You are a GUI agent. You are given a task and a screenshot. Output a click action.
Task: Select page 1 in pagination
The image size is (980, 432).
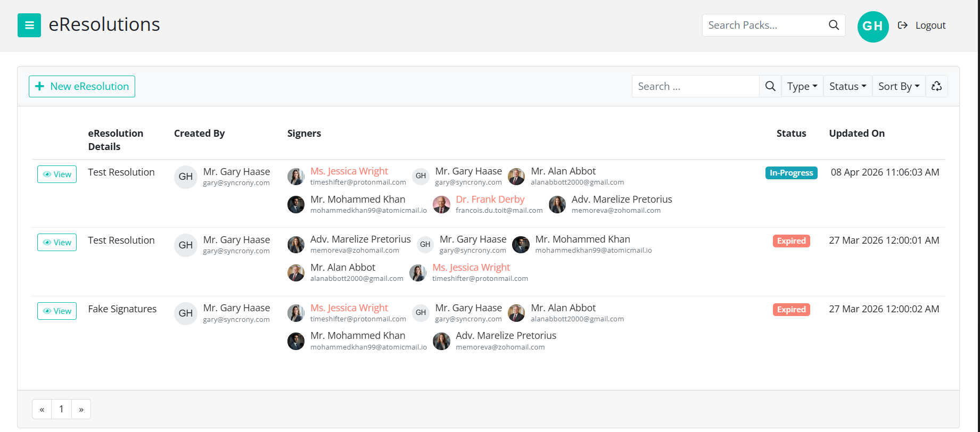coord(61,409)
